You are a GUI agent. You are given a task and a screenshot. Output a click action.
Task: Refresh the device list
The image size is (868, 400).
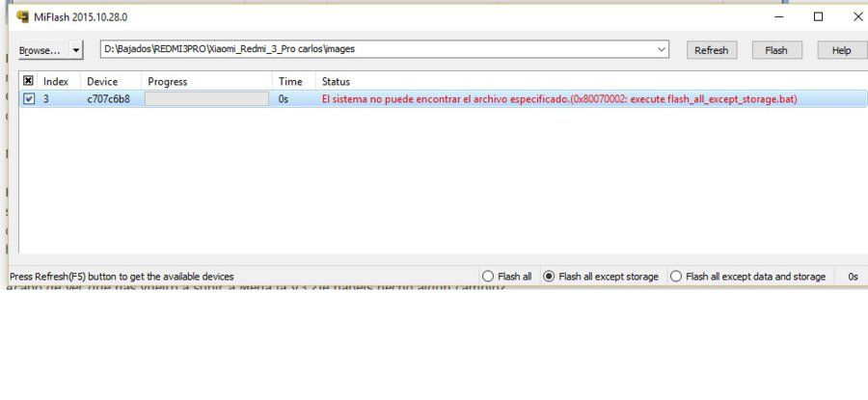[712, 50]
